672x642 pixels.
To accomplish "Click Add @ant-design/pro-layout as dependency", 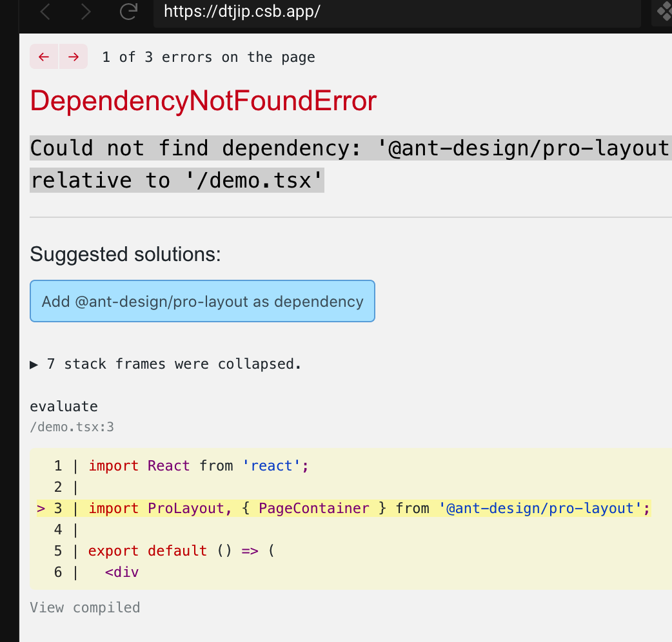I will 202,301.
